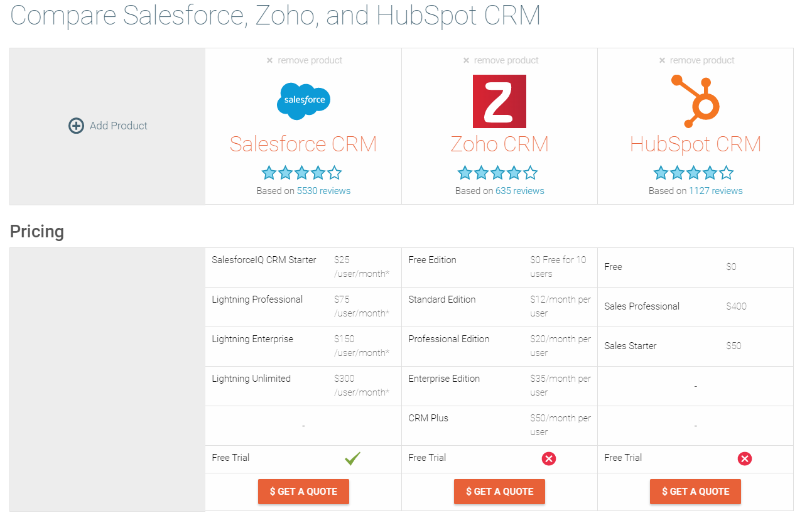Remove the Salesforce CRM product
The width and height of the screenshot is (812, 518).
pos(304,60)
